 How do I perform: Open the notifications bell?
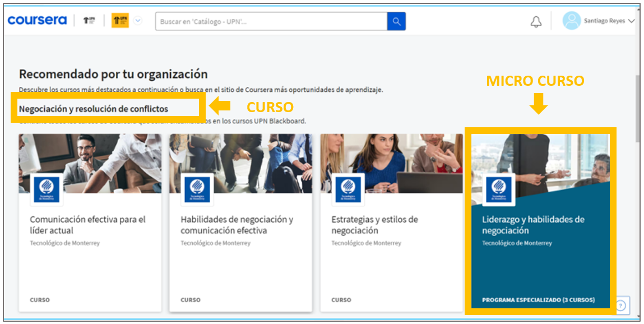536,22
